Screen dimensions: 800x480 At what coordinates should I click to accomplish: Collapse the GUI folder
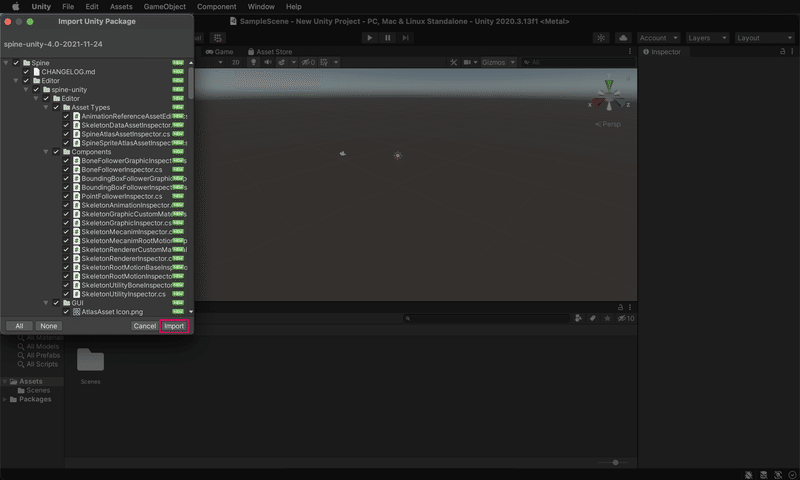click(46, 302)
